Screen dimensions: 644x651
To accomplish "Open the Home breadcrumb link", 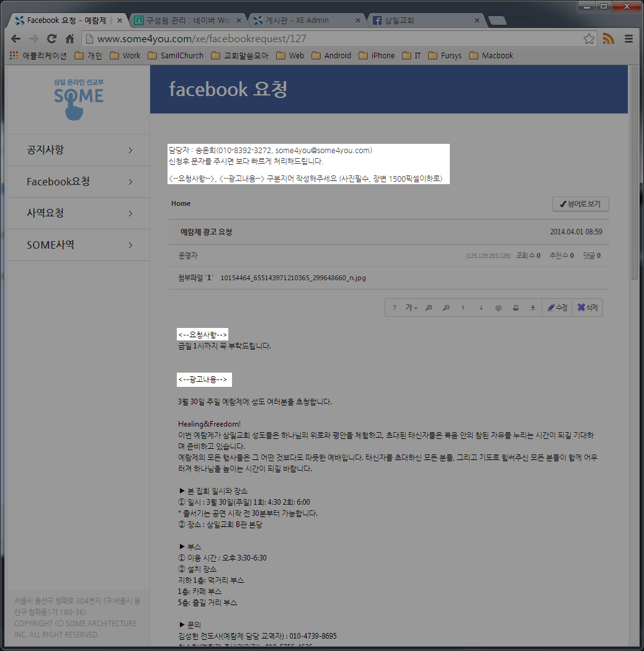I will point(181,203).
